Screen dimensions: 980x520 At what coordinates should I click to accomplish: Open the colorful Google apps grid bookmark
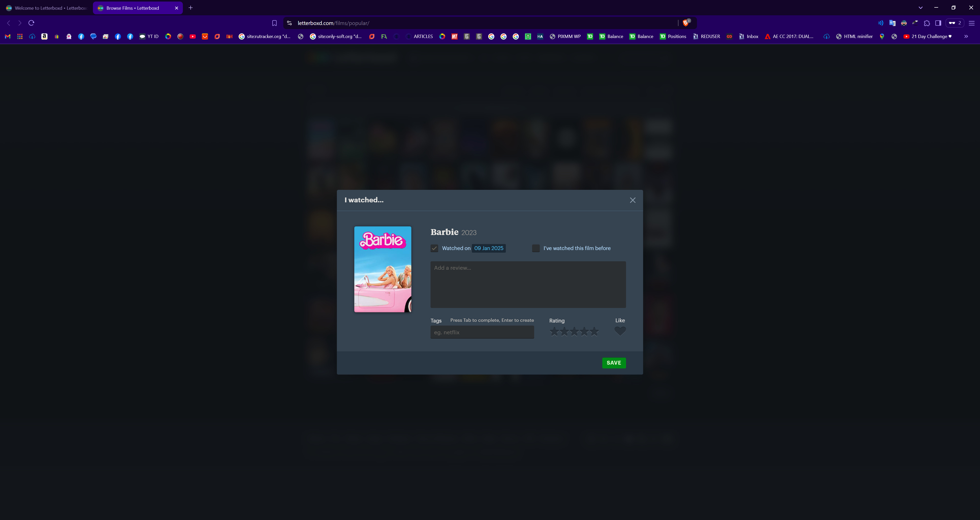pos(20,36)
